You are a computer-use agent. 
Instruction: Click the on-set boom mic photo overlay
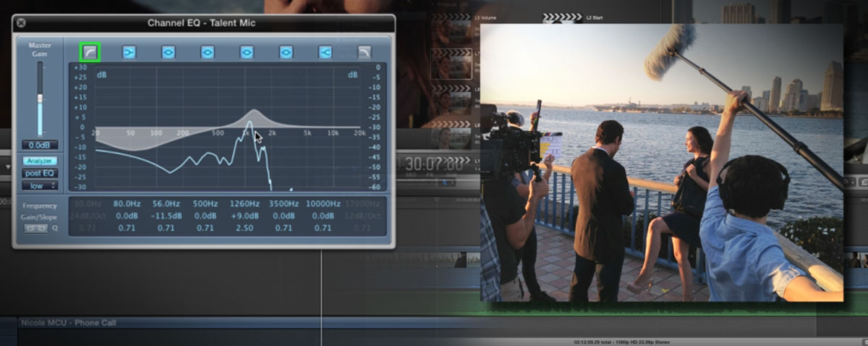662,162
